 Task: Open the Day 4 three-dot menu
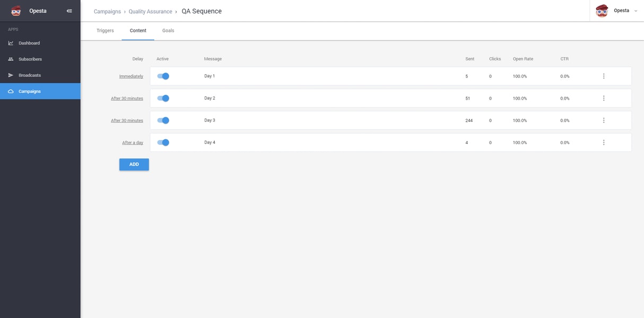point(604,143)
